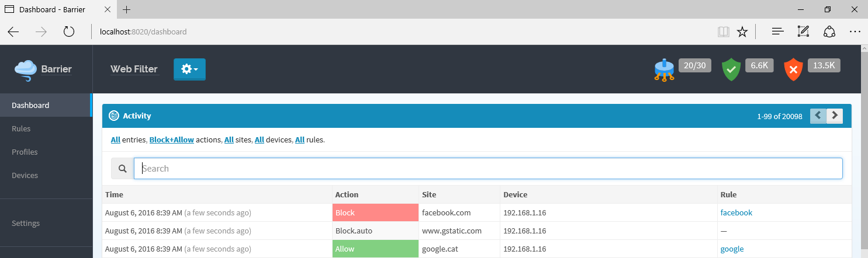Open the Dashboard sidebar item

tap(46, 105)
